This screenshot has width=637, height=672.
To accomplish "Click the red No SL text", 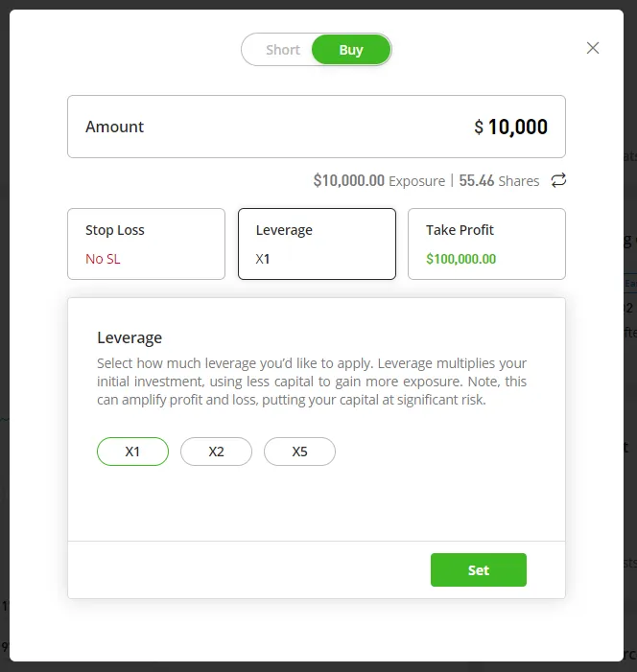I will click(x=103, y=259).
